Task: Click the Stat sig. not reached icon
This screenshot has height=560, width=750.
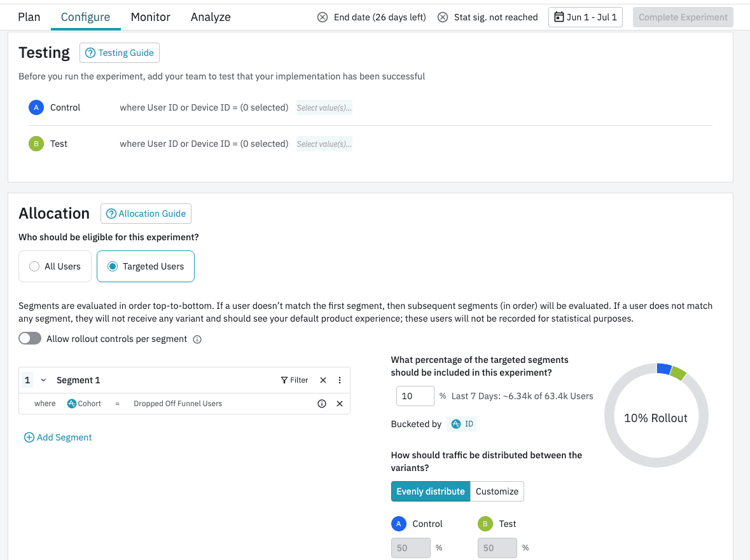Action: [x=443, y=17]
